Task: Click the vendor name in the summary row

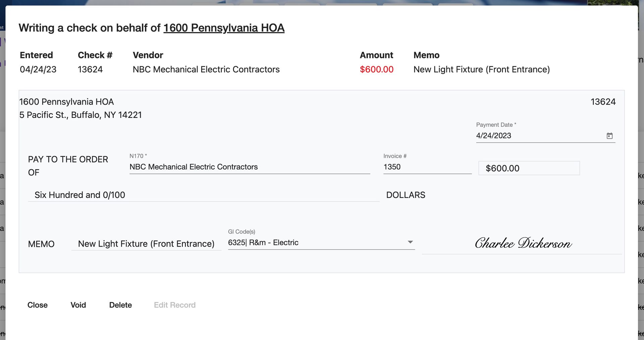Action: coord(206,69)
